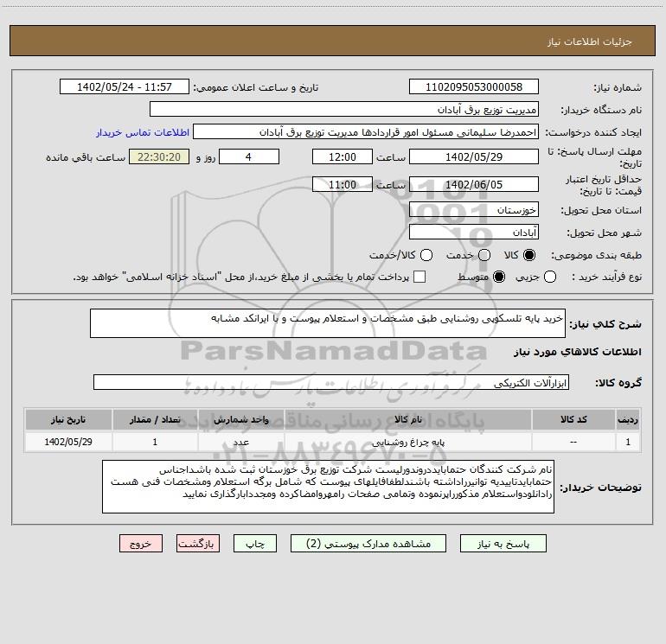
Task: Click the شهر محل تحویل field آبادان
Action: [474, 232]
